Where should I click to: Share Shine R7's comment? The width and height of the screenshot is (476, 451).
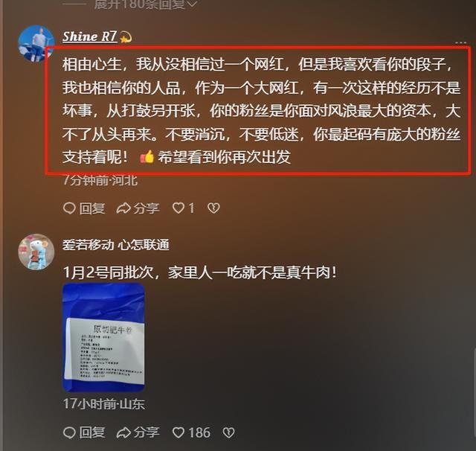[x=138, y=208]
